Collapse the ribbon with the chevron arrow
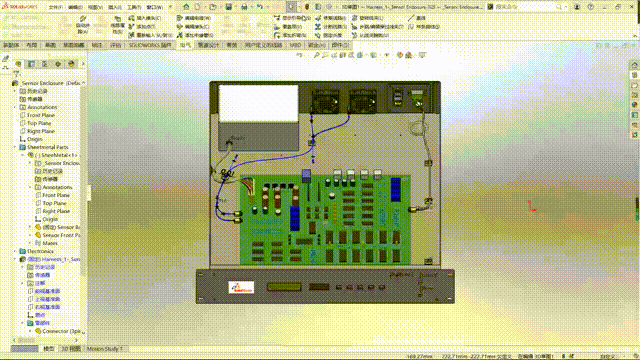Image resolution: width=640 pixels, height=360 pixels. pyautogui.click(x=635, y=36)
